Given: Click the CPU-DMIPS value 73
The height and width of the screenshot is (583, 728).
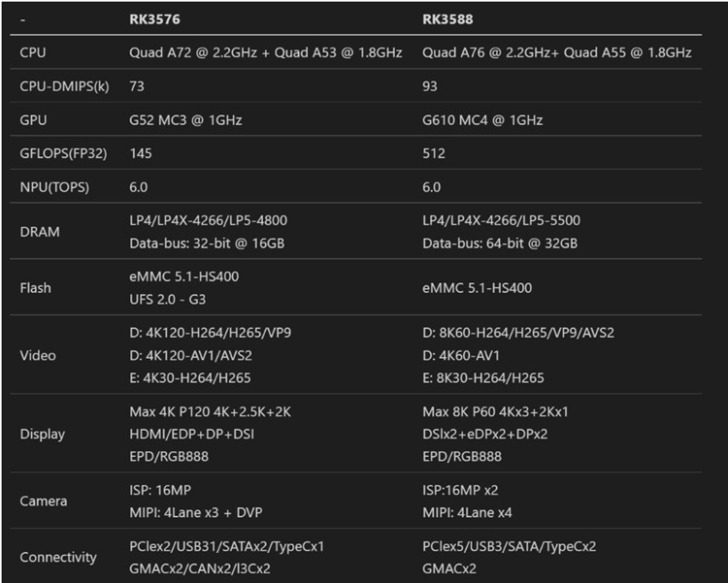Looking at the screenshot, I should 137,86.
